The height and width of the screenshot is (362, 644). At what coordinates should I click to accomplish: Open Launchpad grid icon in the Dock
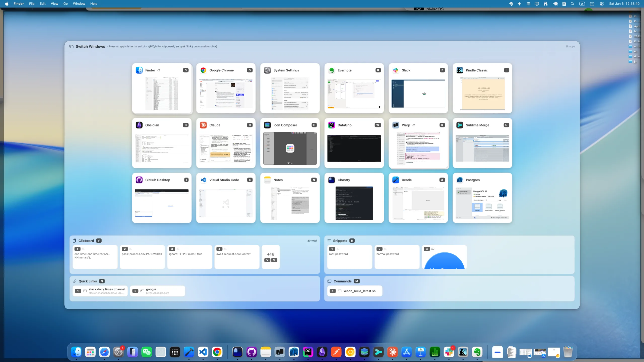[90, 352]
